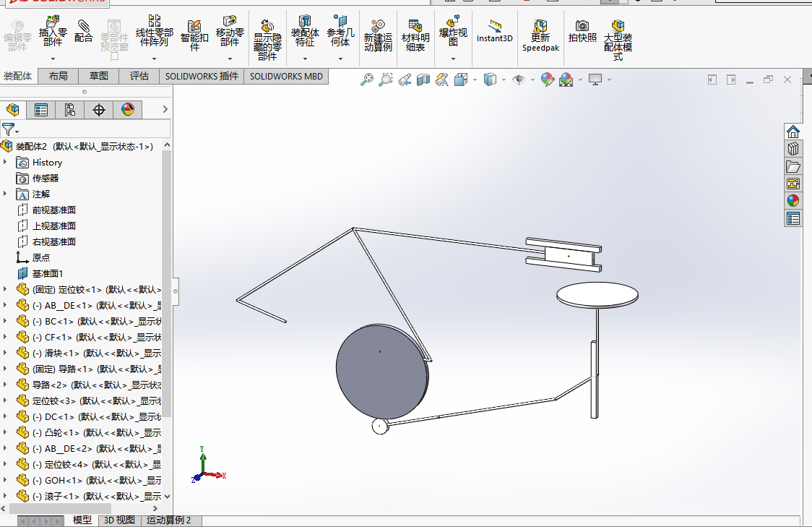Open Linear Component Pattern (线性零部件阵列)
Screen dimensions: 812x527
(x=155, y=31)
